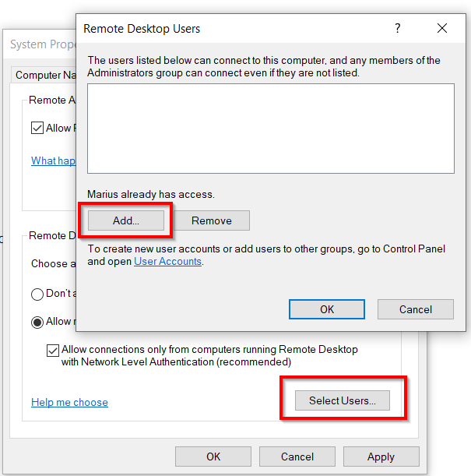This screenshot has height=476, width=471.
Task: Click the help question mark icon
Action: point(398,28)
